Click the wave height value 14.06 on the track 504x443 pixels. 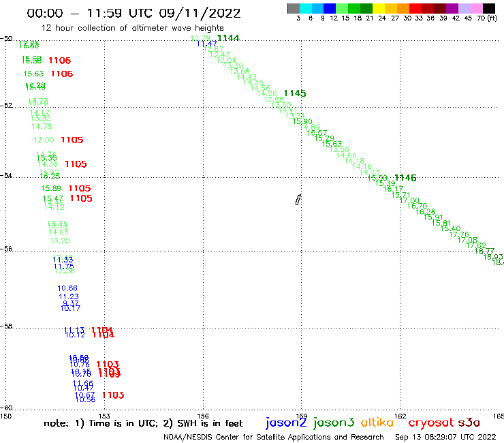point(347,155)
